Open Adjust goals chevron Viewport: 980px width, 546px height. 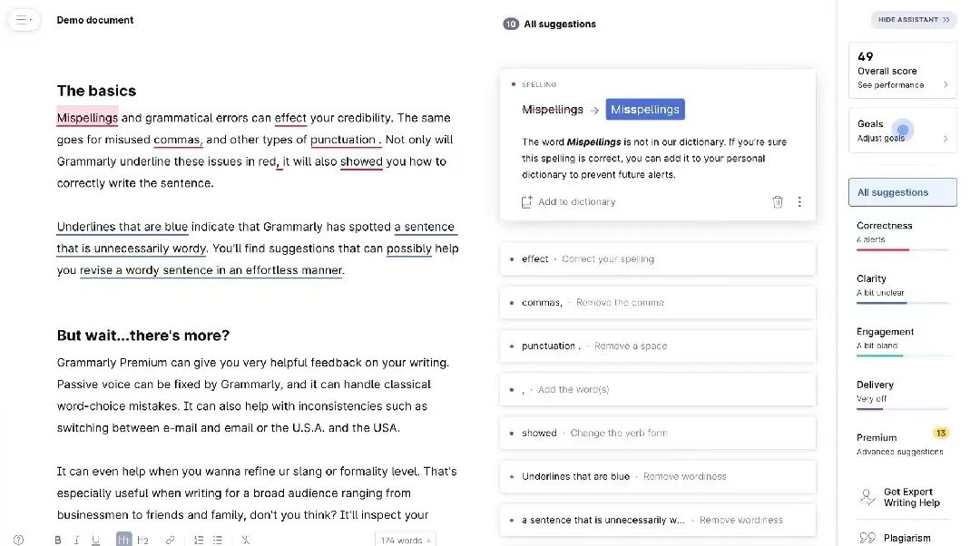[945, 139]
